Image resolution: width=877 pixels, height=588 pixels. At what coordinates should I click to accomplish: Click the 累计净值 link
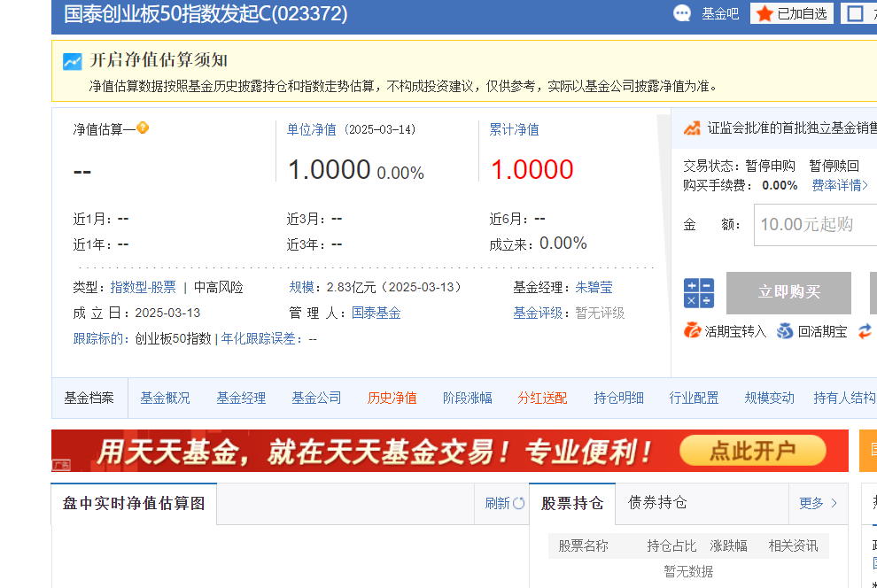point(514,129)
